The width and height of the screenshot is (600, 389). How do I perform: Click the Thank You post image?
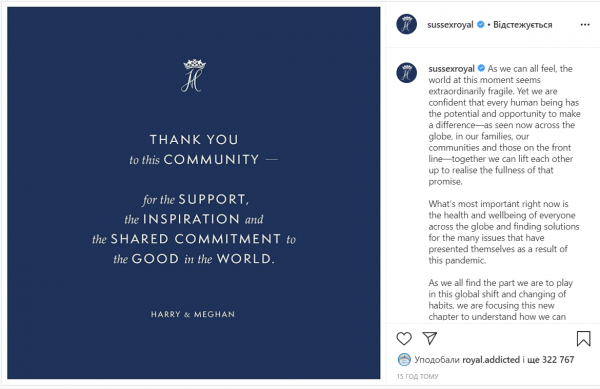(x=194, y=193)
